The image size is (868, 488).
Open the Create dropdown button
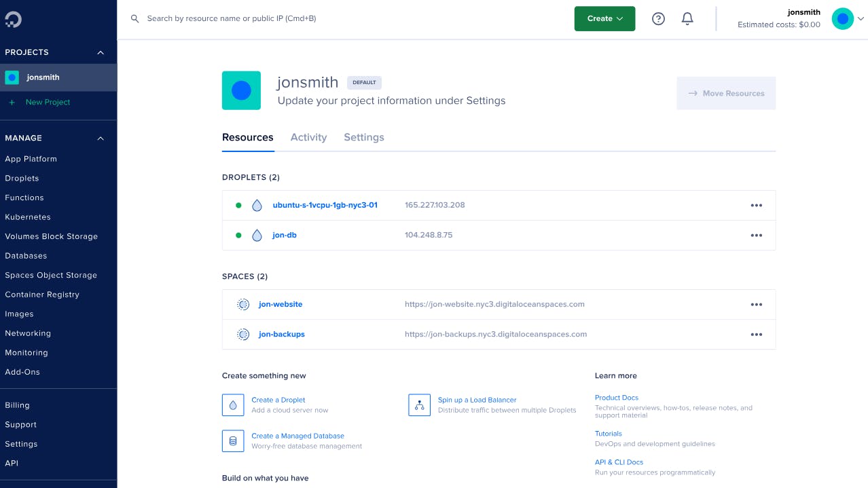604,19
